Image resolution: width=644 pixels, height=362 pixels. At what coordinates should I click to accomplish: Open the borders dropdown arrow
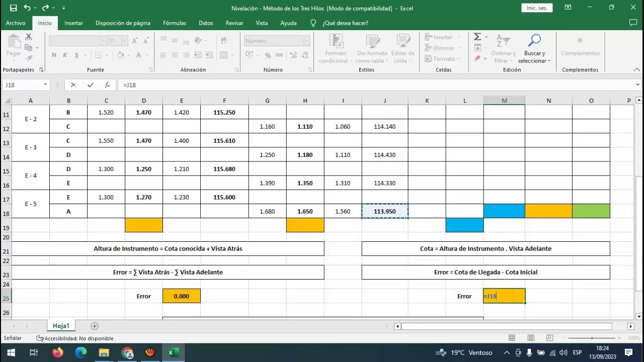pos(107,55)
